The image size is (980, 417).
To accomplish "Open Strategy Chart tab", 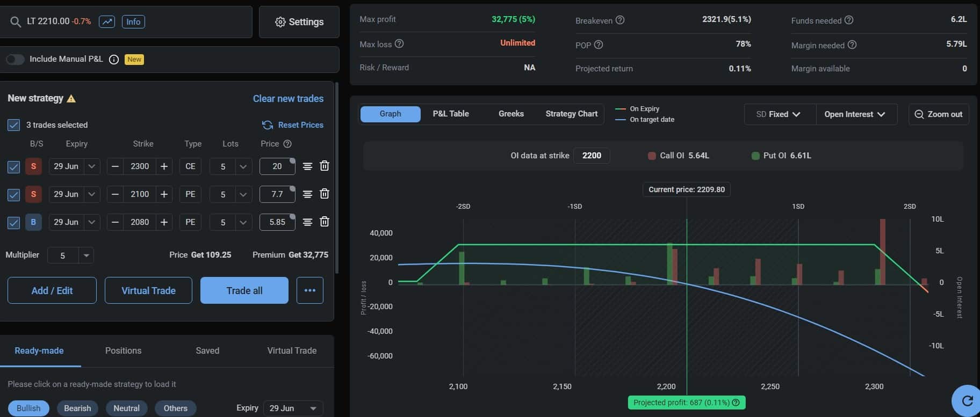I will coord(572,114).
